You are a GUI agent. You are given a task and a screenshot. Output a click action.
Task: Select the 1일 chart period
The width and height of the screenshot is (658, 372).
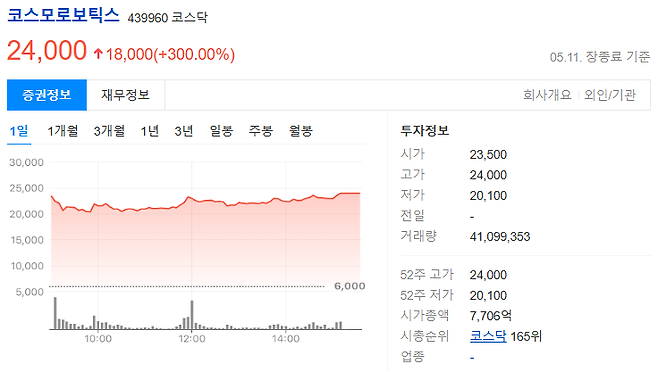pos(19,131)
